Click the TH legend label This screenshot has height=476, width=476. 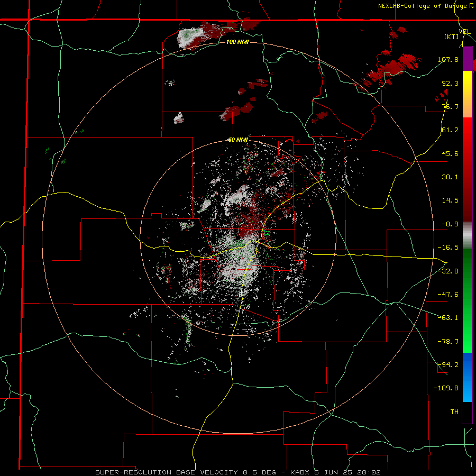coord(454,412)
